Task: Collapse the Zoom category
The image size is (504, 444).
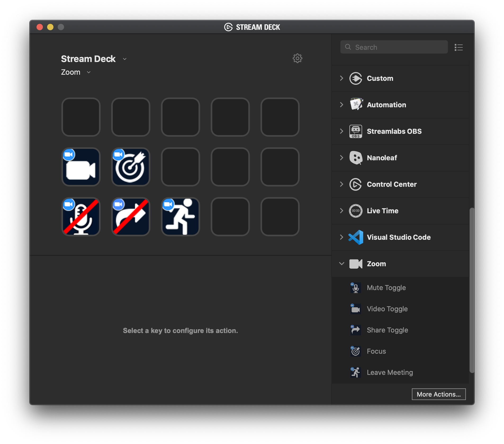Action: point(341,264)
